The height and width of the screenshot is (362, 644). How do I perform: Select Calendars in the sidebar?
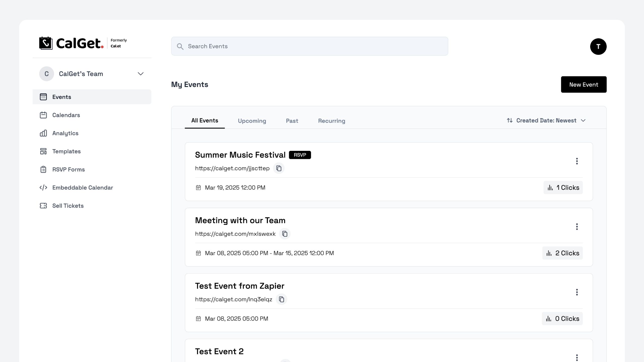pyautogui.click(x=66, y=115)
